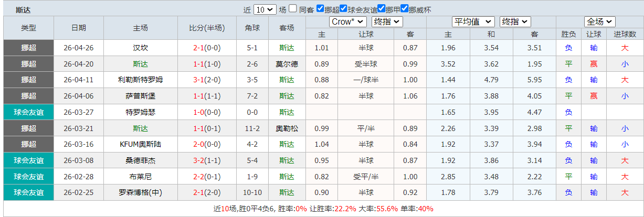The width and height of the screenshot is (644, 217).
Task: Click score 2-2(0-1) of 布莱尼 match
Action: 207,178
